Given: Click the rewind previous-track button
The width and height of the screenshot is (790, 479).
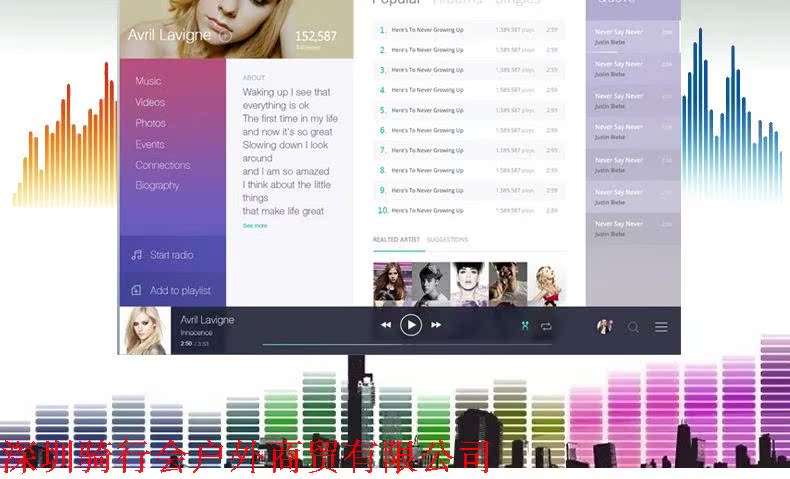Looking at the screenshot, I should pos(385,325).
